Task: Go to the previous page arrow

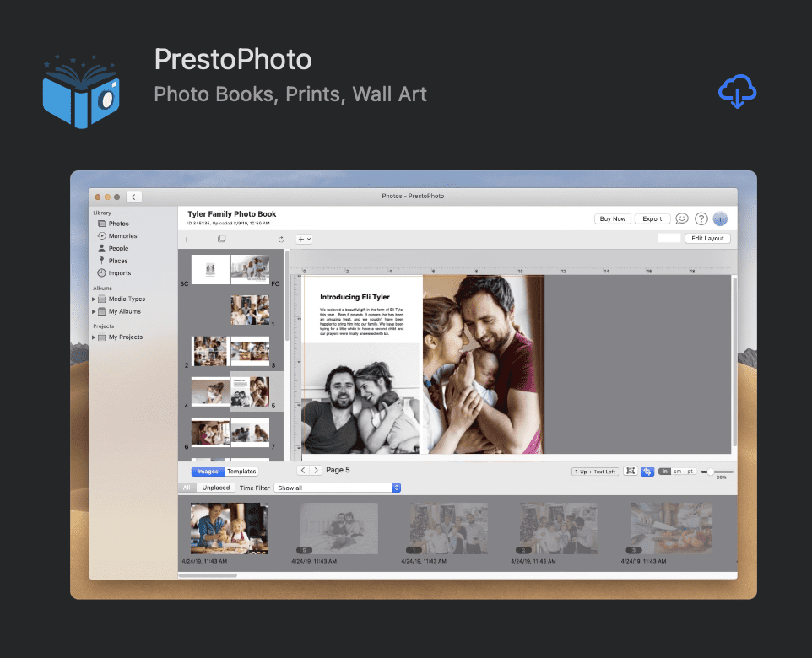Action: pos(303,470)
